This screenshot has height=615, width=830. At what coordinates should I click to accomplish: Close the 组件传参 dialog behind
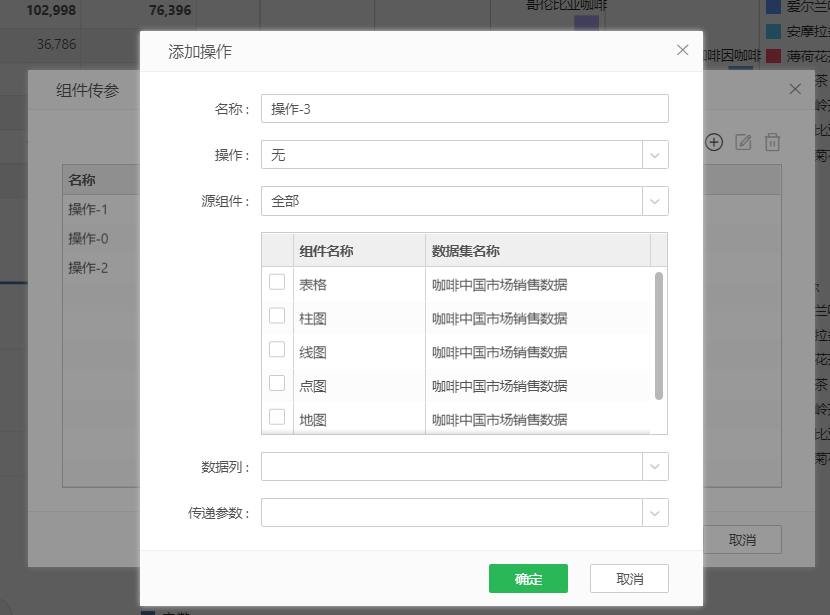point(795,89)
